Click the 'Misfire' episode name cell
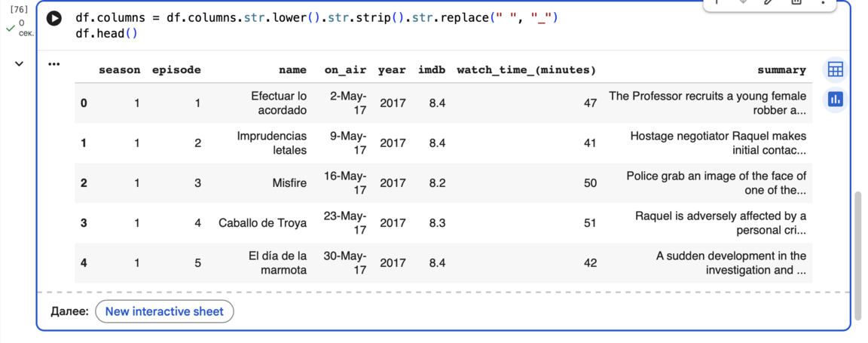Viewport: 868px width, 343px height. click(x=289, y=183)
